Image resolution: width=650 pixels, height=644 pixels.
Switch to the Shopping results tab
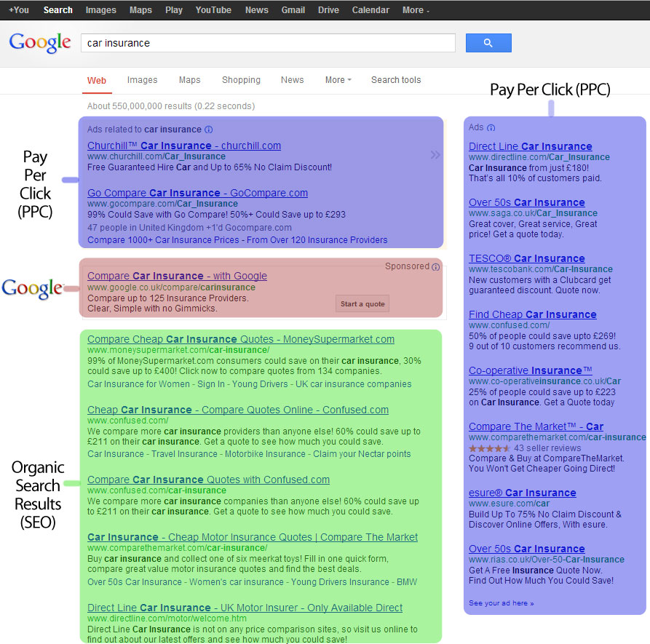pyautogui.click(x=241, y=79)
